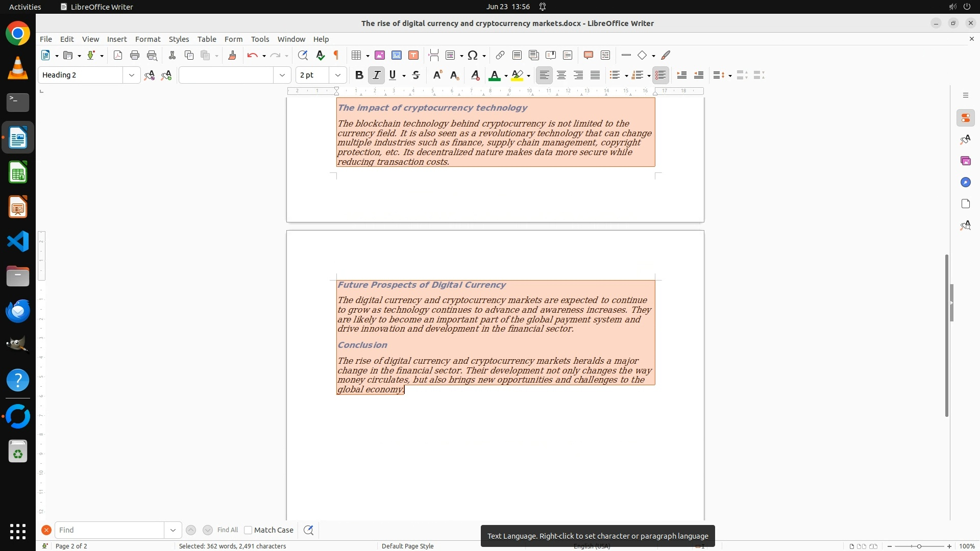Insert a table using the toolbar icon

tap(357, 55)
